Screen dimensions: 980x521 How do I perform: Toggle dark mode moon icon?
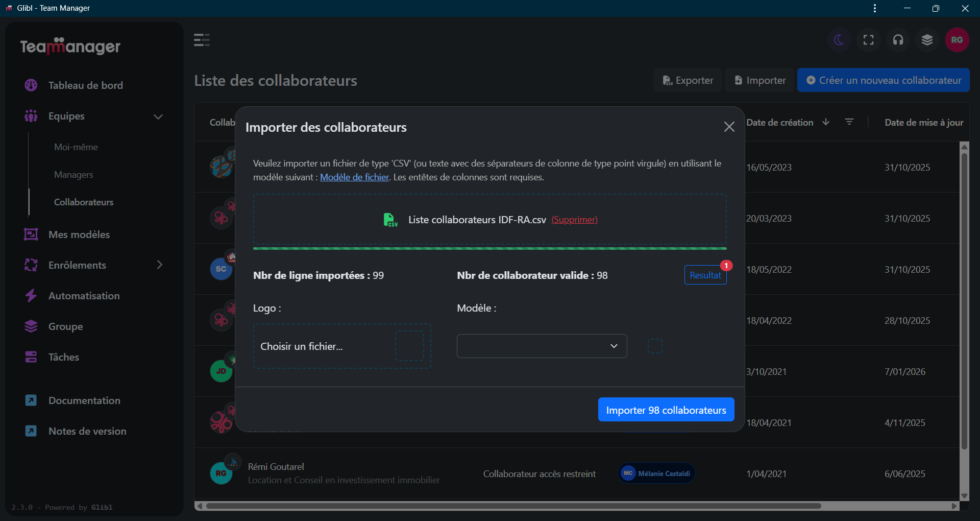coord(839,40)
